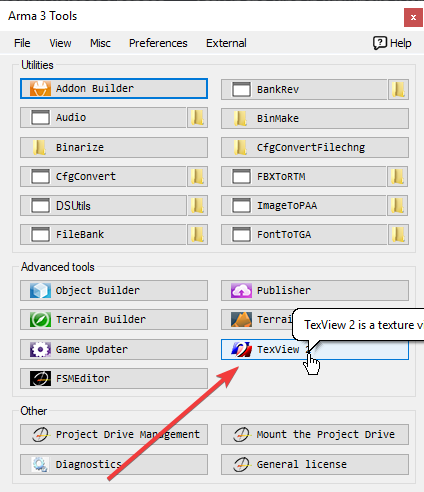Open folder icon next to BankRev
The image size is (424, 492).
pos(398,89)
